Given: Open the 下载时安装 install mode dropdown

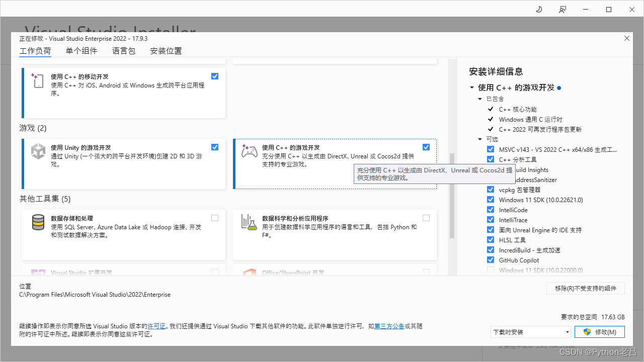Looking at the screenshot, I should coord(531,332).
